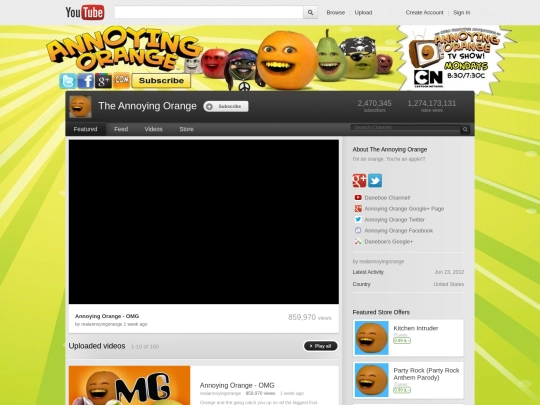The width and height of the screenshot is (540, 405).
Task: Click the large Google+ icon in the sidebar
Action: [359, 180]
